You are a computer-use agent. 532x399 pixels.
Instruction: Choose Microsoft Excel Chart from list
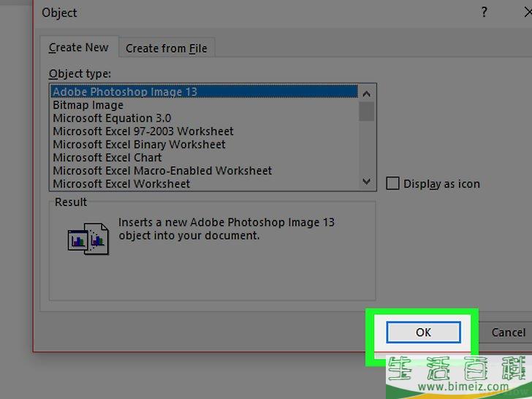click(107, 158)
